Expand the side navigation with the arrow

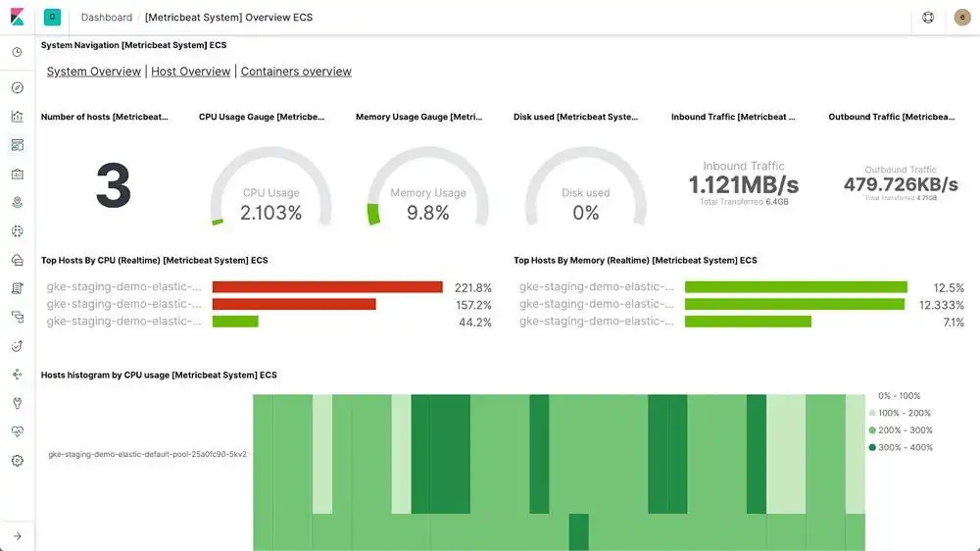pos(17,535)
